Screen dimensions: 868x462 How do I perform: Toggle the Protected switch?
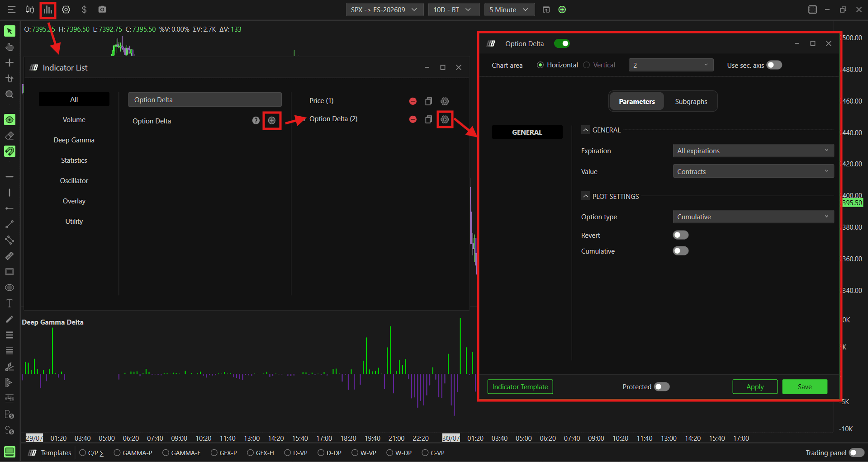(662, 387)
